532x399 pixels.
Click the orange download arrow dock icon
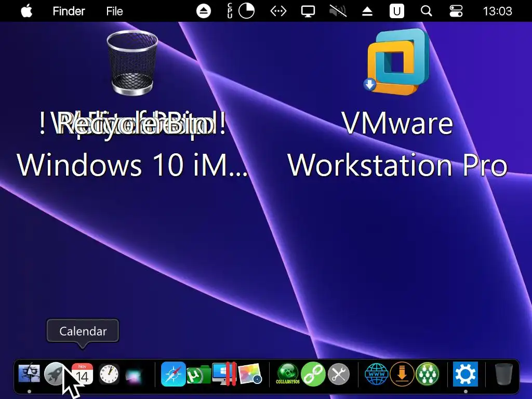coord(402,374)
